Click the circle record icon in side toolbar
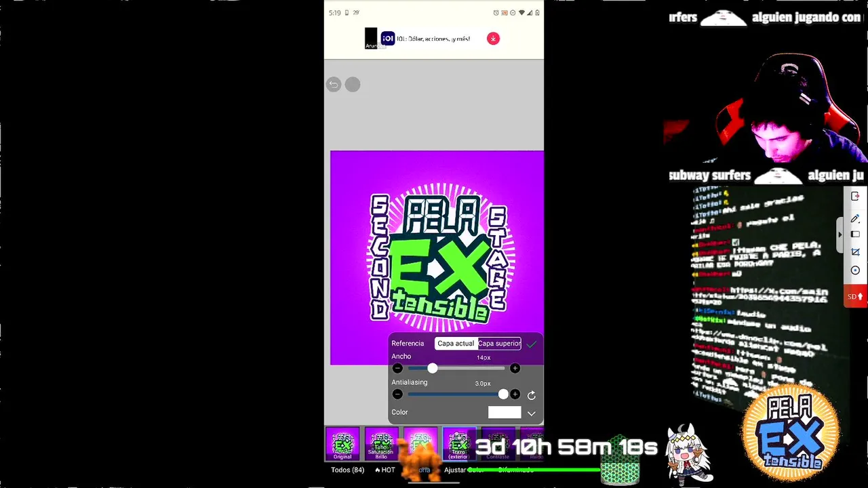The image size is (868, 488). [855, 270]
